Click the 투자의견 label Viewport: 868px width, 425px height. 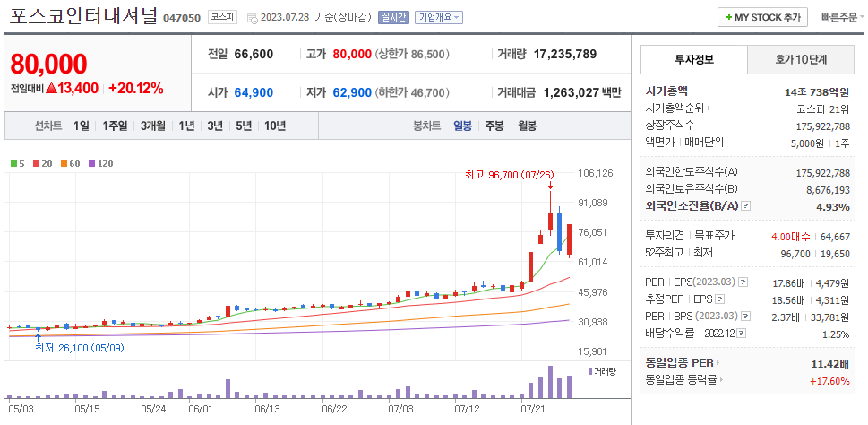pos(666,236)
